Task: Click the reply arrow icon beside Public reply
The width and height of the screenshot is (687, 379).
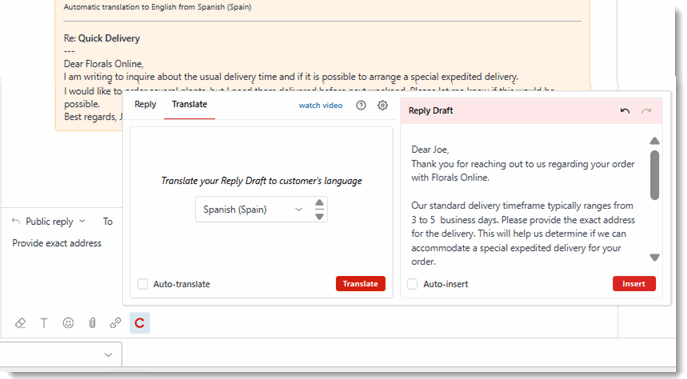Action: (x=16, y=221)
